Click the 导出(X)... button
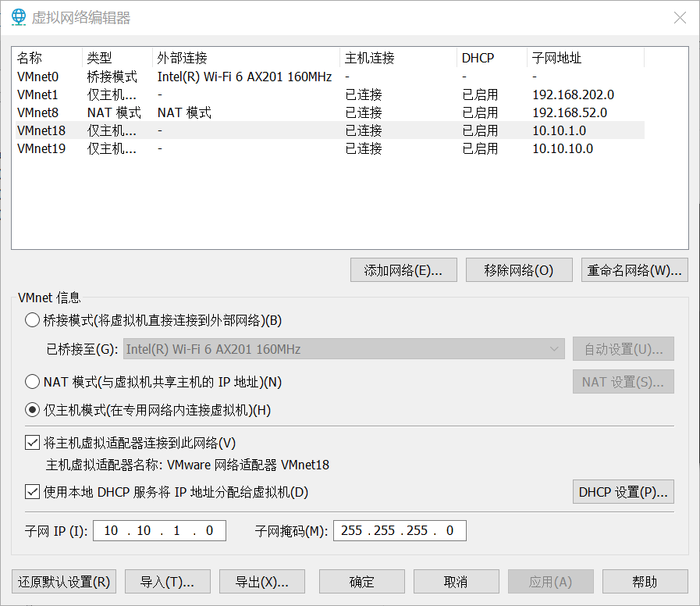Viewport: 700px width, 606px height. click(262, 582)
